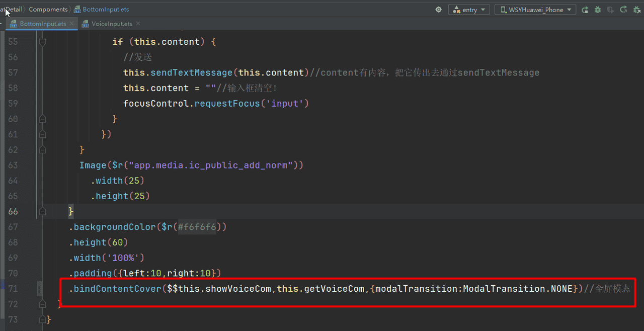644x331 pixels.
Task: Close the BottomInput.ets tab
Action: tap(71, 24)
